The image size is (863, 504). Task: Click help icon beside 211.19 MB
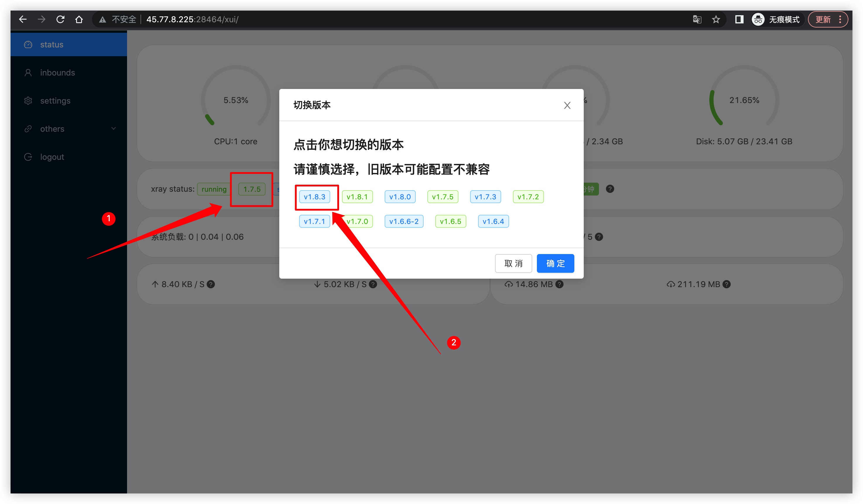click(x=727, y=284)
